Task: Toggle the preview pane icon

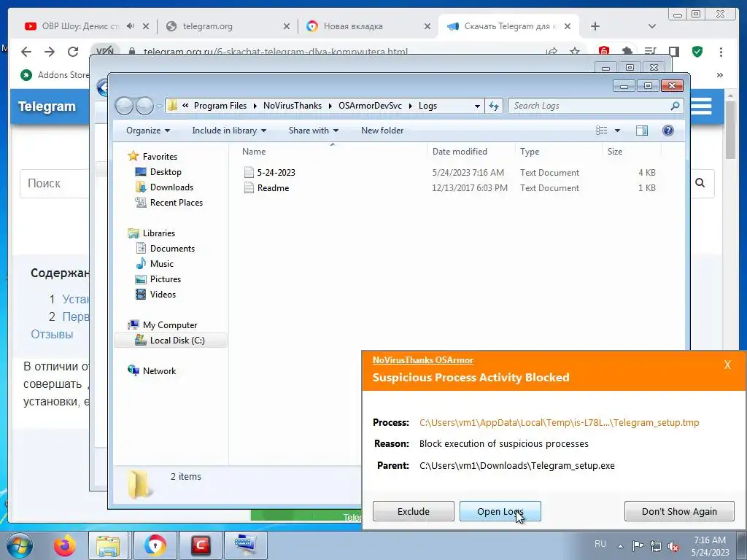Action: [x=642, y=131]
